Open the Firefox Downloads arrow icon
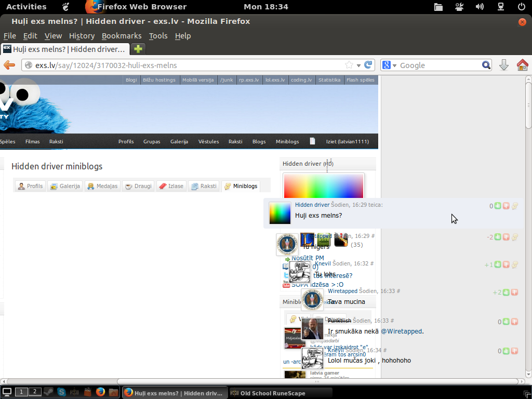 point(503,65)
